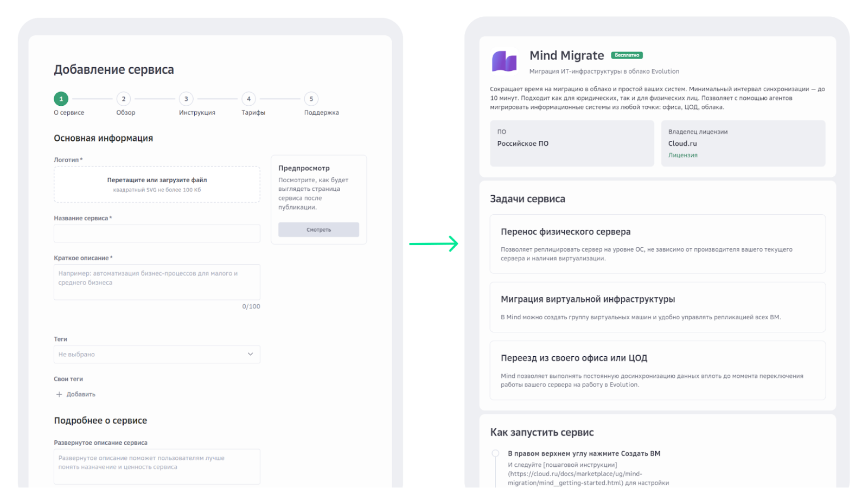Screen dimensions: 868x488
Task: Jump to step 4 "Тарифы"
Action: [x=248, y=99]
